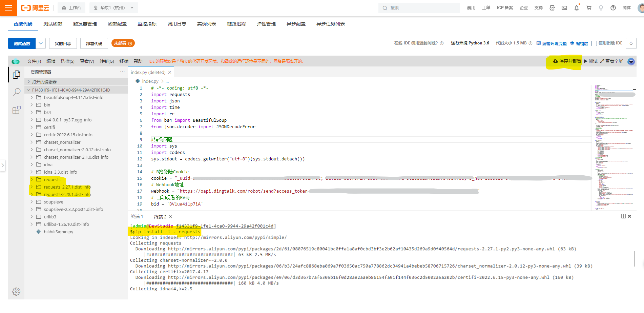Screen dimensions: 644x313
Task: Click the blue 测试函数 button
Action: click(x=22, y=43)
